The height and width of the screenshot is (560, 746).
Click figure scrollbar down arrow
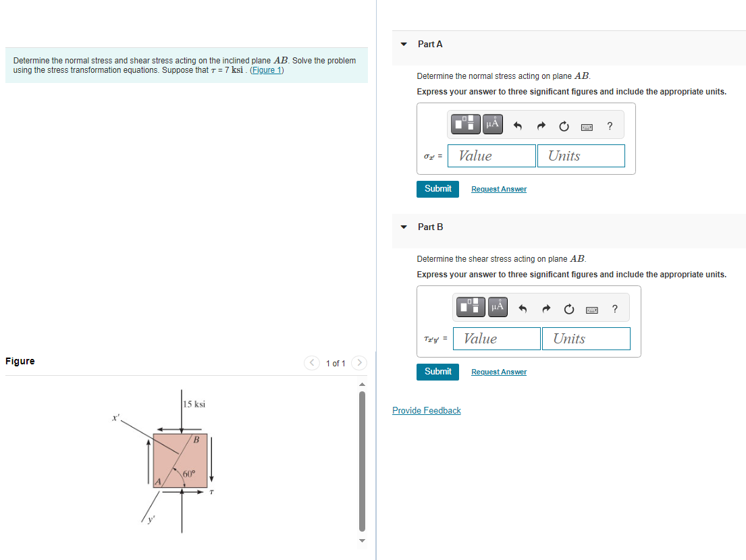(x=362, y=540)
